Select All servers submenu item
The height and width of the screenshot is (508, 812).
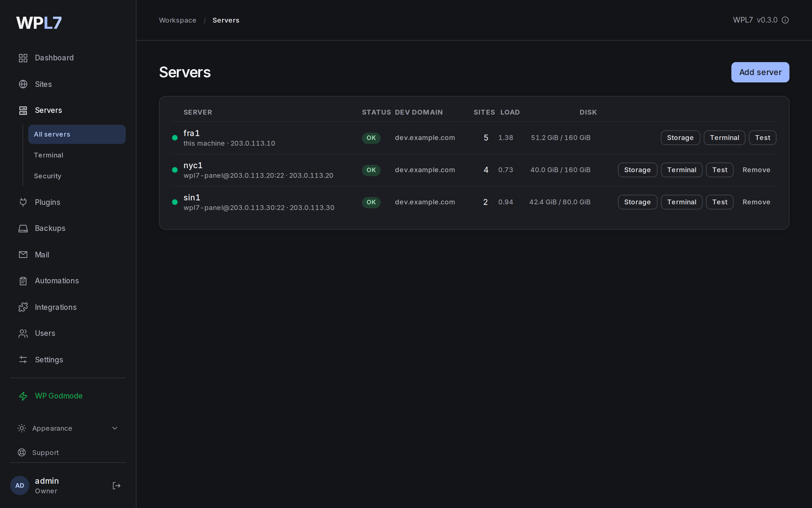77,134
